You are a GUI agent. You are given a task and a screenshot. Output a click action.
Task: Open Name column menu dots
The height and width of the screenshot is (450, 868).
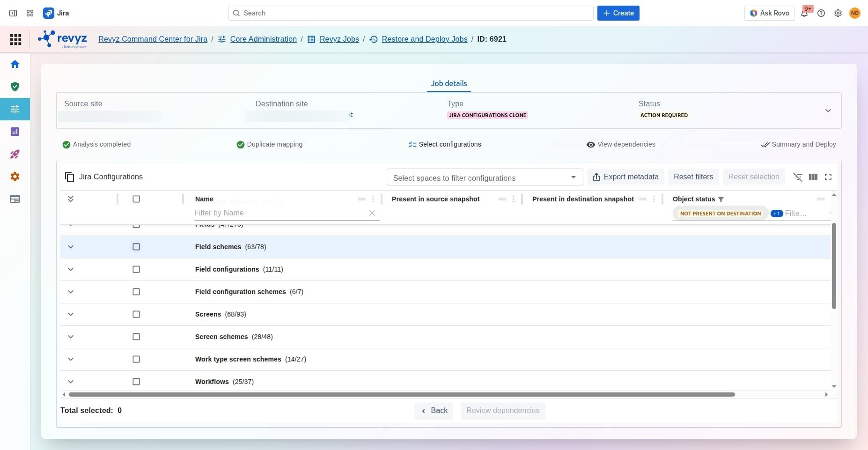click(x=373, y=199)
